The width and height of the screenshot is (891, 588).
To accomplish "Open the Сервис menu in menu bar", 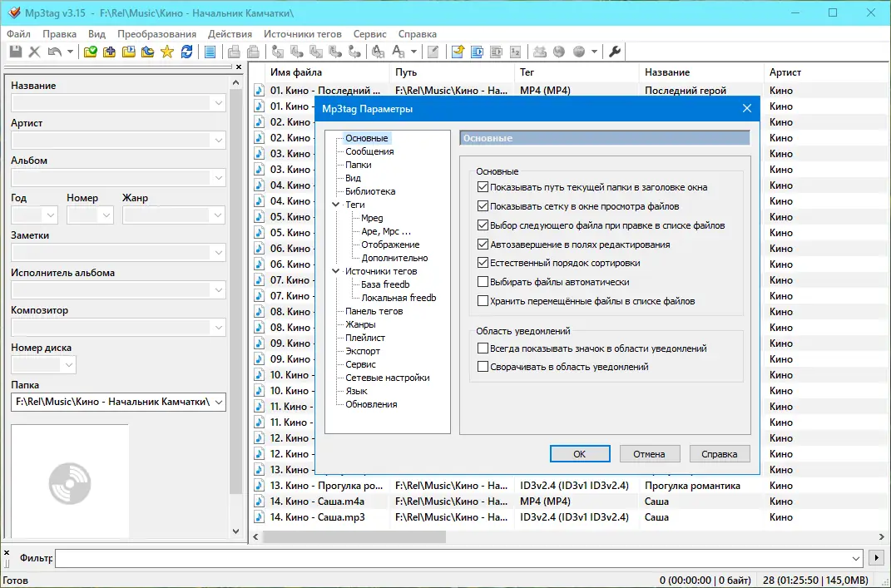I will tap(369, 34).
